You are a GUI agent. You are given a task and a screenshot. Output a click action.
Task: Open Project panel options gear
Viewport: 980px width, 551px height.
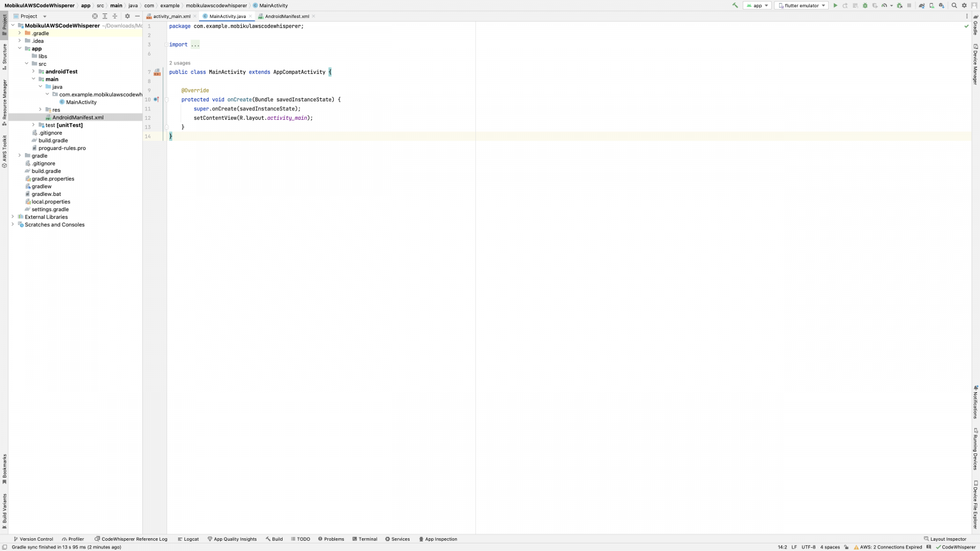[x=127, y=16]
